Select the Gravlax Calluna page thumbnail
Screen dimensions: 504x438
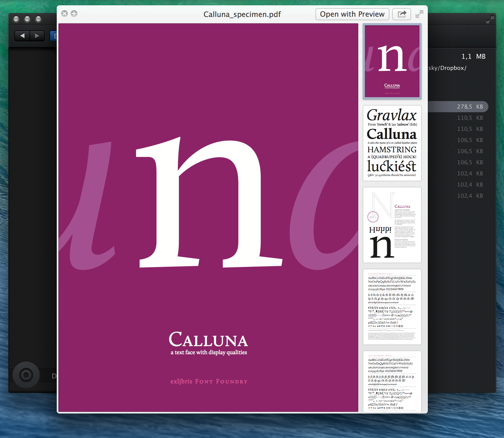click(392, 143)
